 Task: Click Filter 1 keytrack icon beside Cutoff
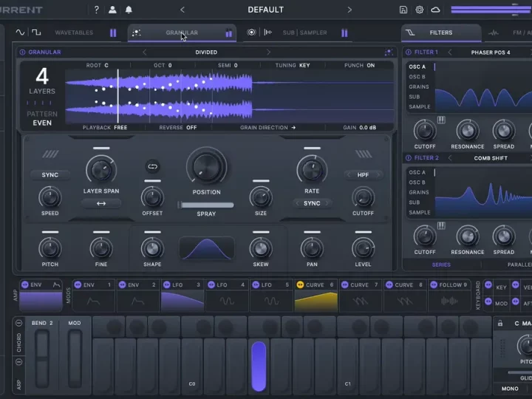[x=441, y=120]
